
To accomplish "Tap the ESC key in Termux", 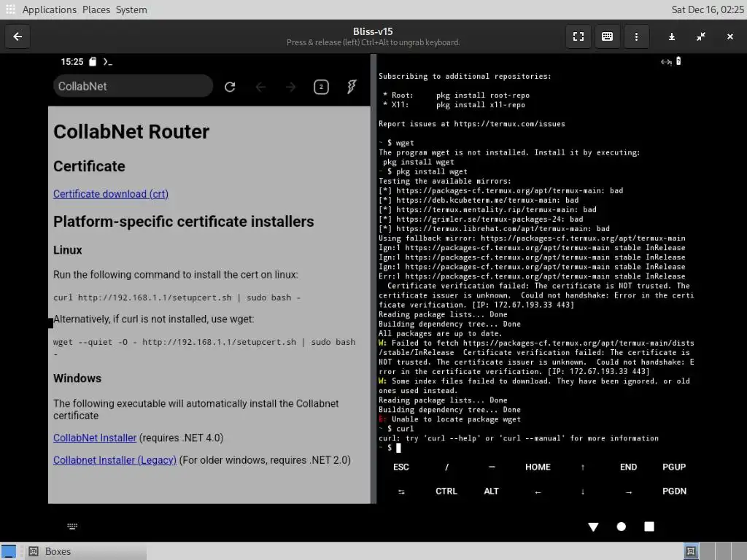I will (x=401, y=467).
